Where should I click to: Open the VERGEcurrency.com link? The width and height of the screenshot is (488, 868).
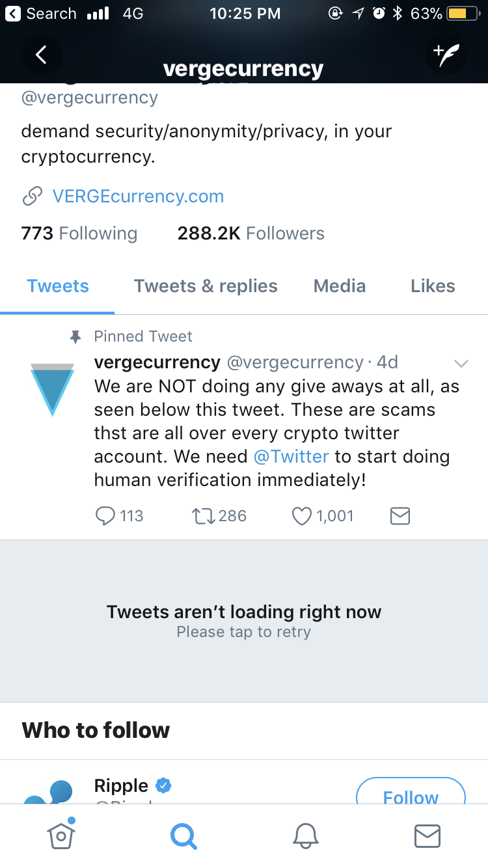pos(138,197)
